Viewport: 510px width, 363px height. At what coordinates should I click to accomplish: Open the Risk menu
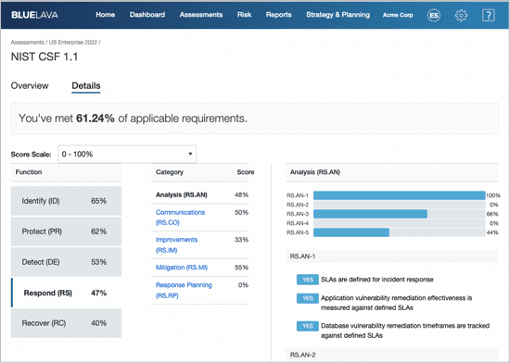244,15
